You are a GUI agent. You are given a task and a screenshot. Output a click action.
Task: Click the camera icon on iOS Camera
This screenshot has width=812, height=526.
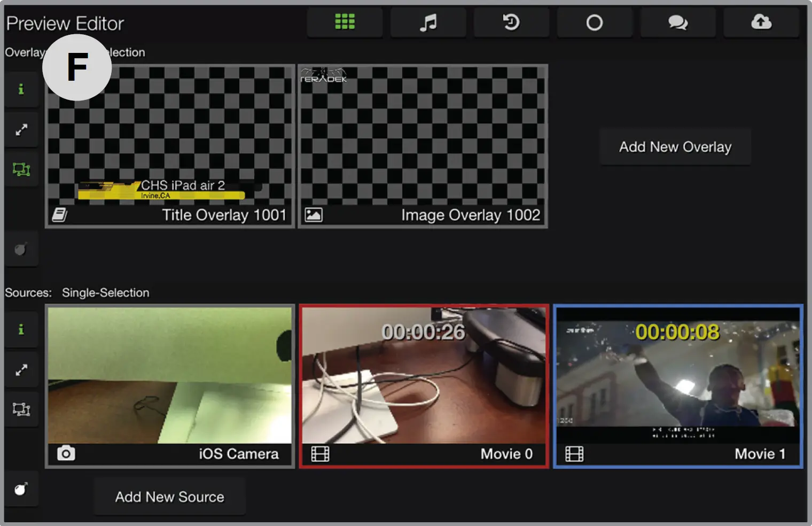pyautogui.click(x=66, y=454)
